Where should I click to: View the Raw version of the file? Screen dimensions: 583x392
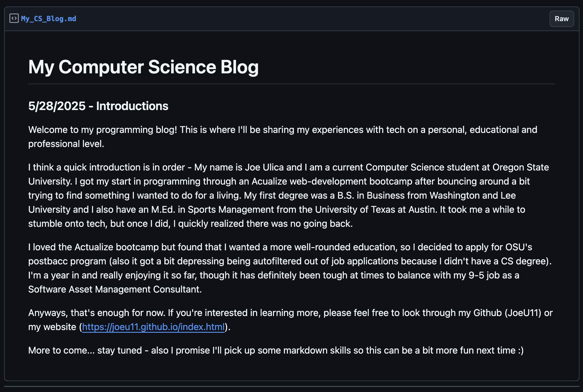coord(562,19)
